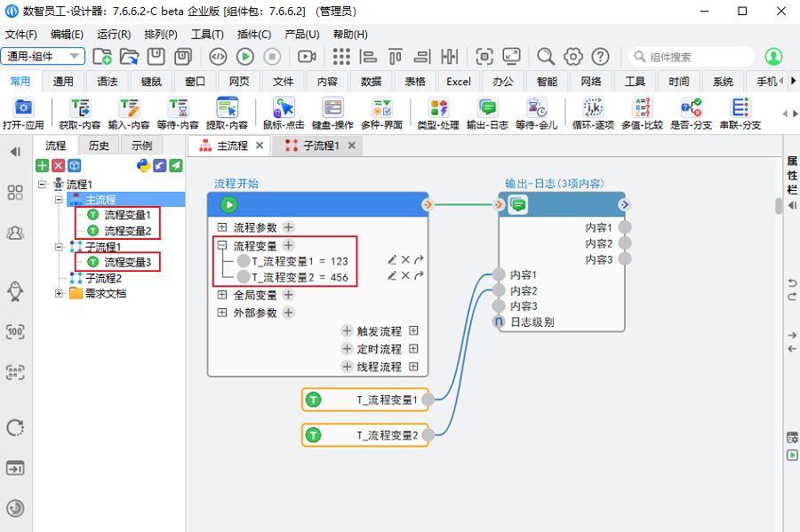Viewport: 800px width, 532px height.
Task: Collapse the 流程变量 section in start node
Action: pyautogui.click(x=221, y=245)
